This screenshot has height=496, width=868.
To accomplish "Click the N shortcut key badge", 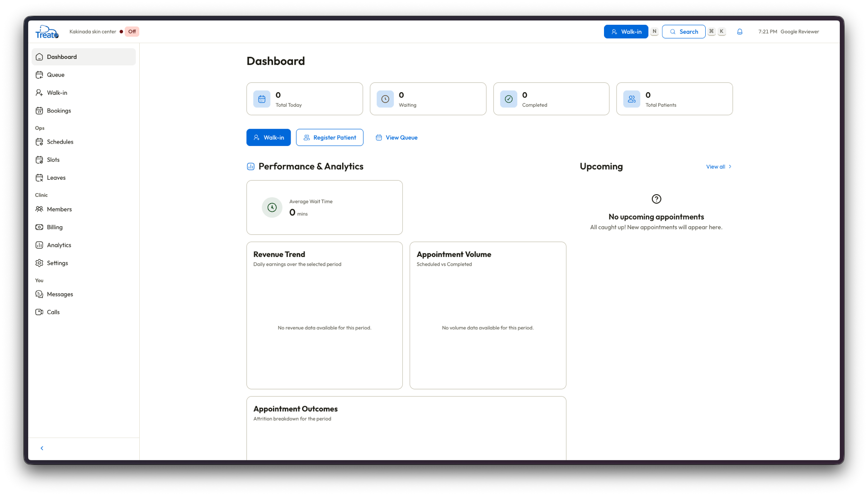I will tap(654, 32).
